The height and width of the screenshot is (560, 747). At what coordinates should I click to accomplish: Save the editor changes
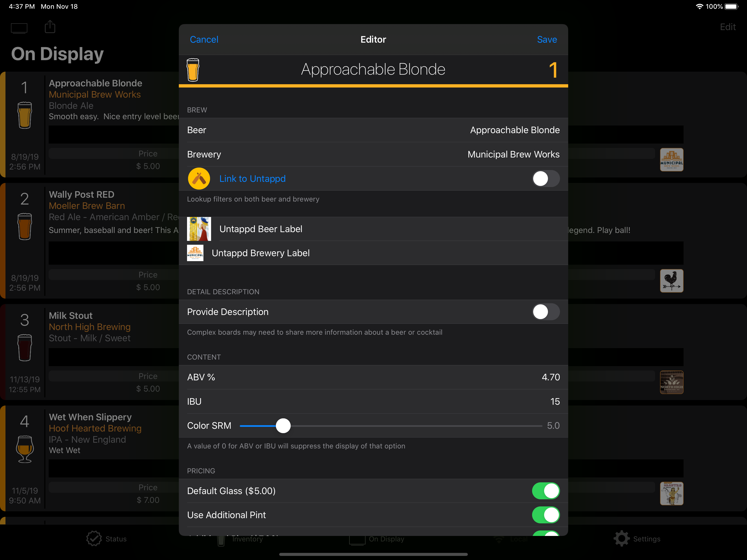click(x=547, y=40)
